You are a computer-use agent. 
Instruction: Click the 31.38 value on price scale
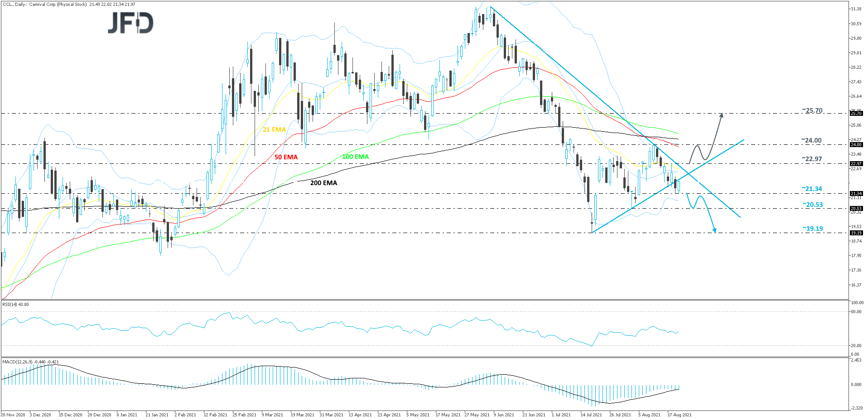tap(856, 9)
